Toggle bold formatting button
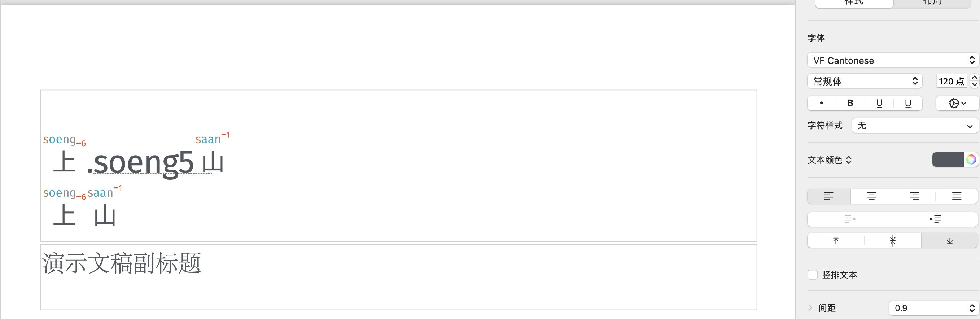Image resolution: width=980 pixels, height=319 pixels. [x=850, y=103]
